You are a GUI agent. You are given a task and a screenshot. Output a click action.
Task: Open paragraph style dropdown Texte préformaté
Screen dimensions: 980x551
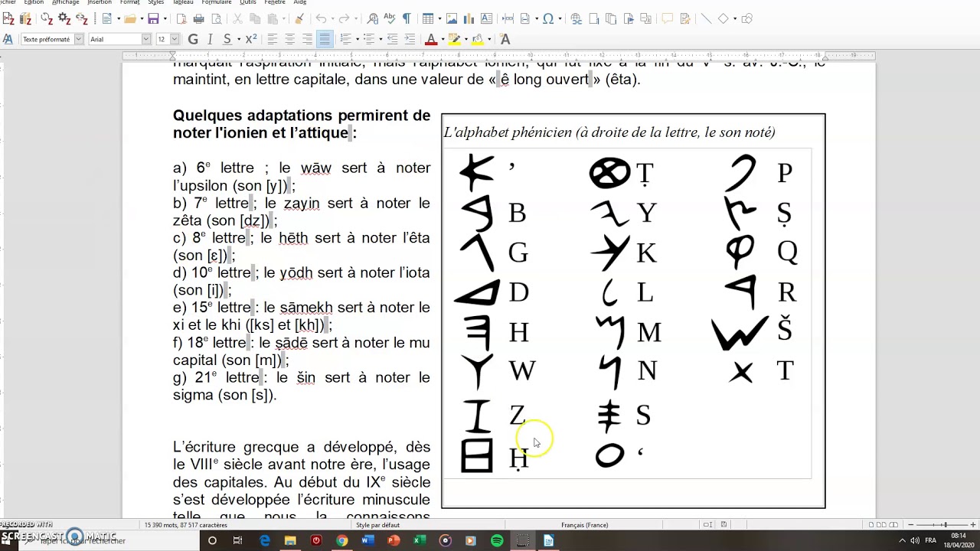tap(78, 39)
